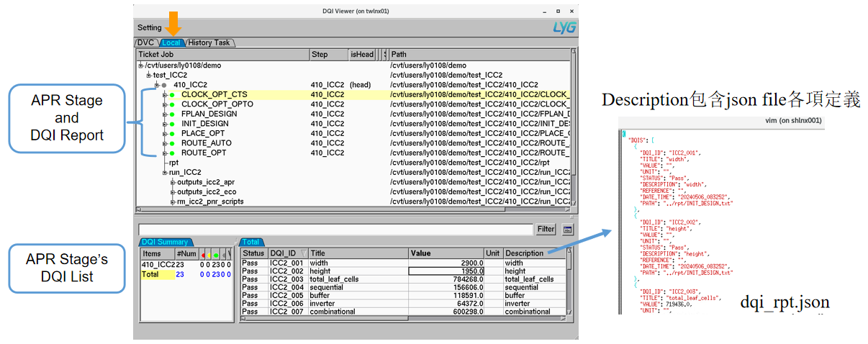Screen dimensions: 868x344
Task: Open the History Task tab
Action: [x=209, y=43]
